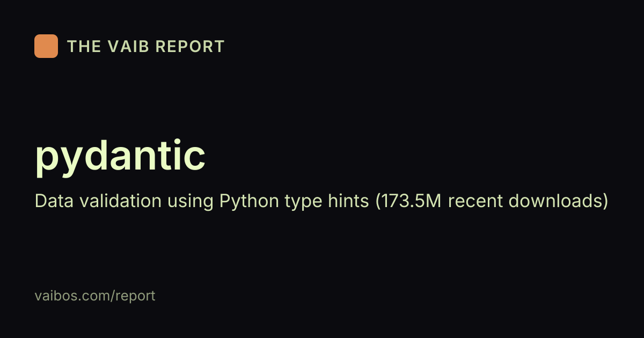Viewport: 644px width, 338px height.
Task: Click the "/report" path portion of the URL
Action: pos(133,296)
